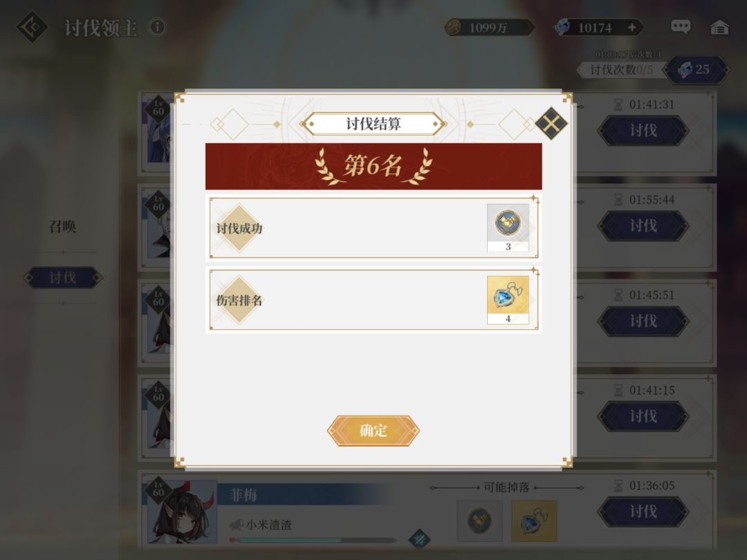Open the info icon beside 讨伐领主
Image resolution: width=747 pixels, height=560 pixels.
(x=158, y=27)
